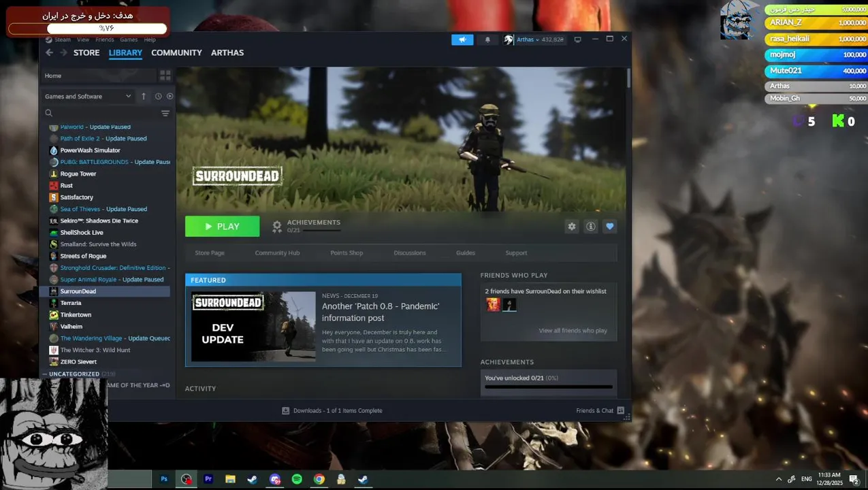Expand the Games and Software dropdown
This screenshot has width=868, height=490.
pyautogui.click(x=88, y=96)
